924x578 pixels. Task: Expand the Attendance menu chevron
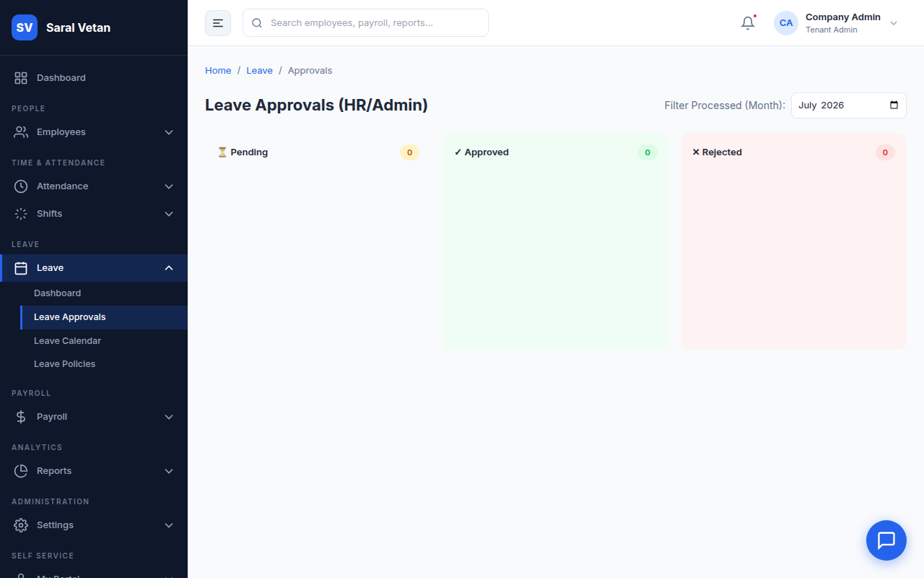tap(169, 186)
